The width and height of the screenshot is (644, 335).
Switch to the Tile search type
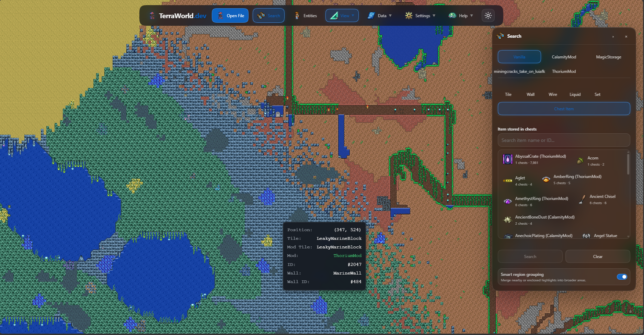coord(508,94)
